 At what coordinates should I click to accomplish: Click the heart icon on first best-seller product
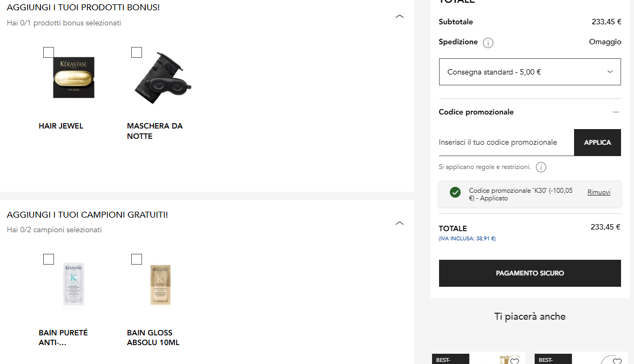514,361
